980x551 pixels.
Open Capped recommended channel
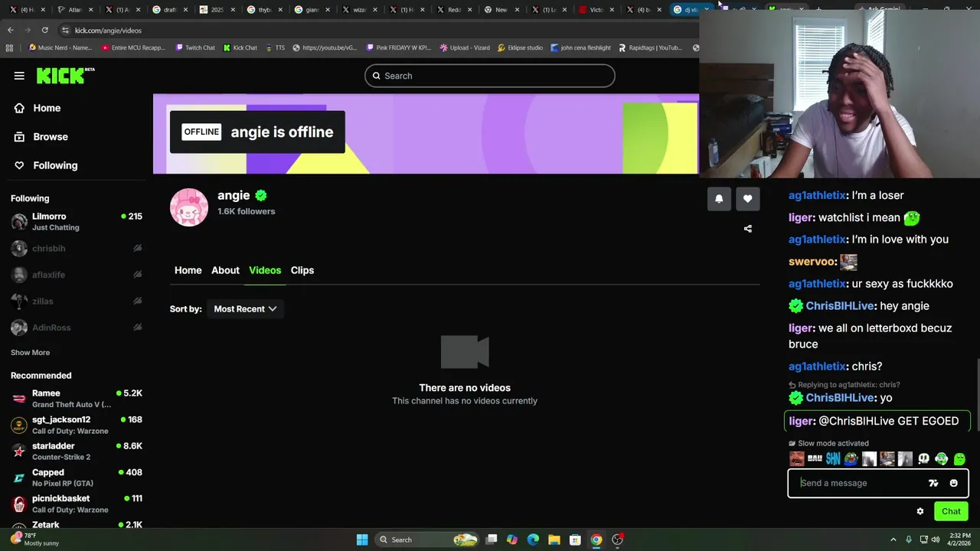[x=77, y=478]
